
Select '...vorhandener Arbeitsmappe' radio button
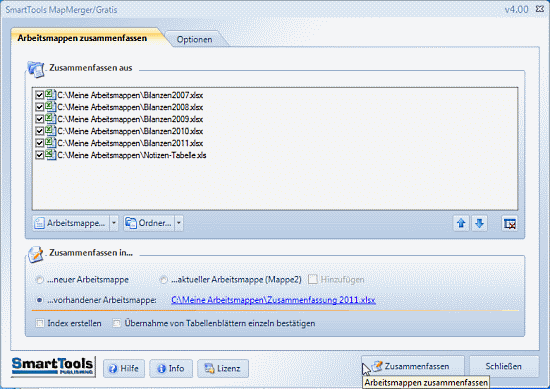(40, 300)
